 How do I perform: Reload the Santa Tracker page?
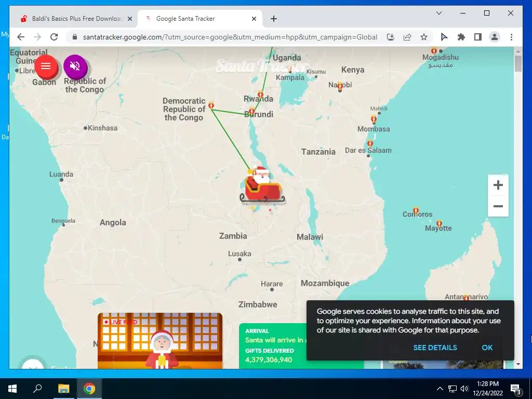point(54,37)
